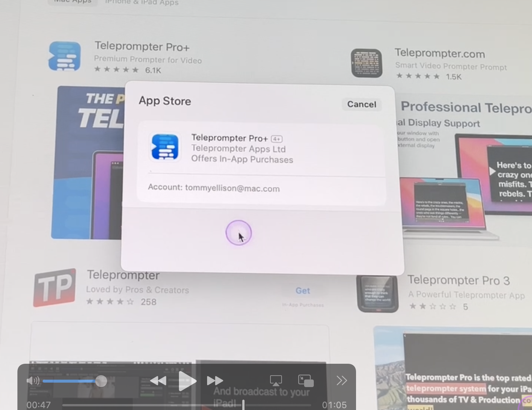This screenshot has height=410, width=532.
Task: Open the Teleprompter Pro 3 screenshot preview
Action: [x=453, y=368]
